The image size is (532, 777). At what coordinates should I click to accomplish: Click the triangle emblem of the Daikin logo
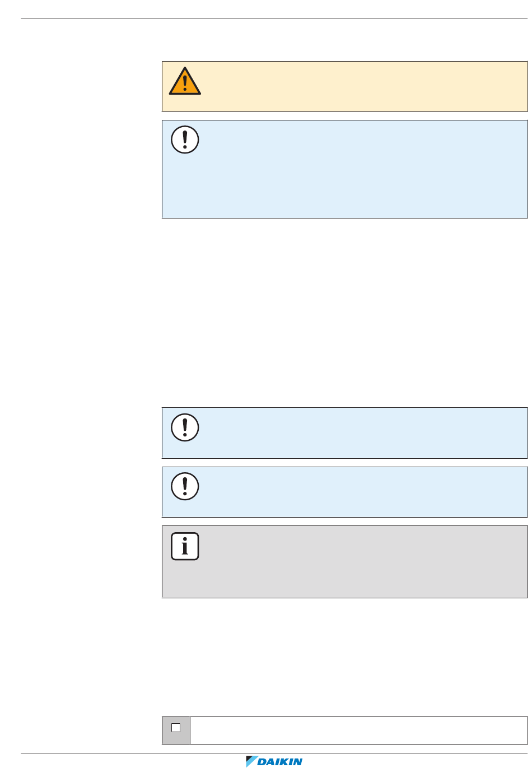(251, 761)
